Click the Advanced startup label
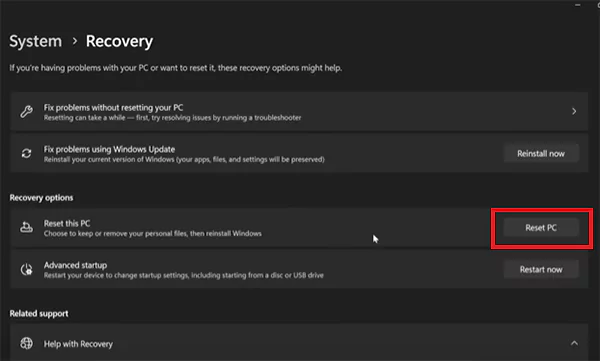 [x=75, y=265]
